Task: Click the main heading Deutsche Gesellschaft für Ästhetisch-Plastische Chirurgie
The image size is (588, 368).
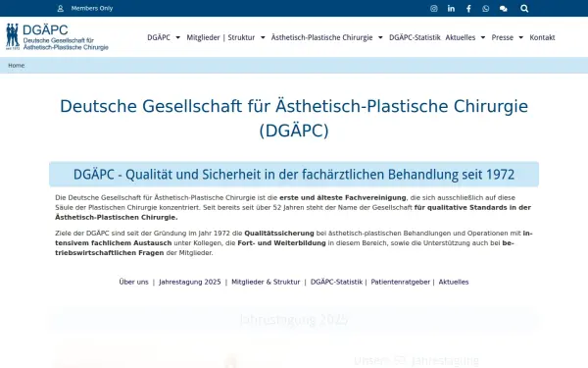Action: click(294, 119)
